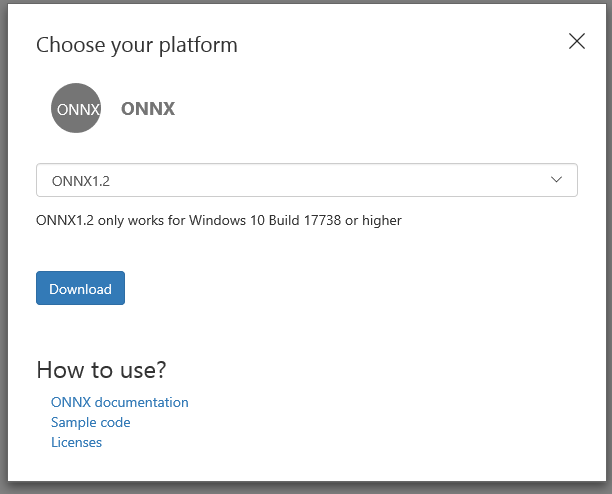This screenshot has height=494, width=612.
Task: View the licenses from the How to use list
Action: [76, 442]
